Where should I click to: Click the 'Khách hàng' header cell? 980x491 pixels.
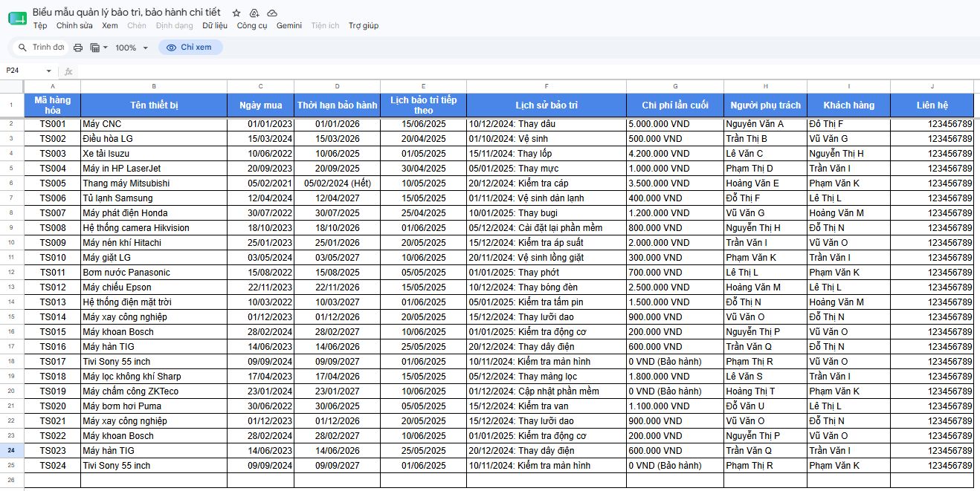pyautogui.click(x=849, y=105)
